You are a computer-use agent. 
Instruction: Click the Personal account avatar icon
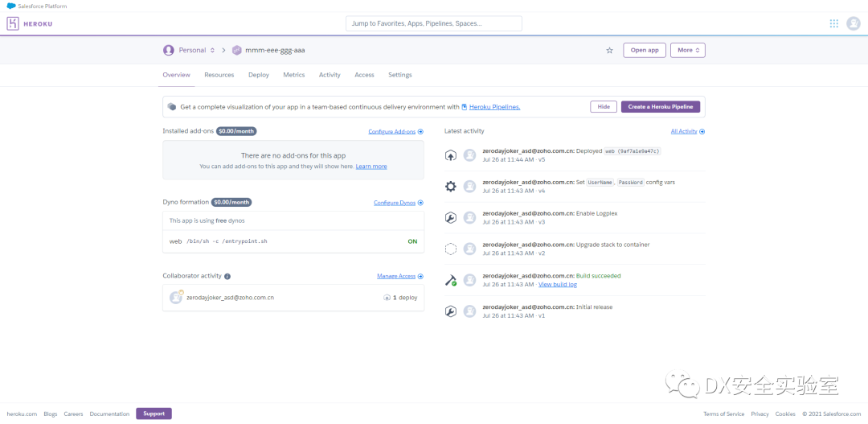click(x=168, y=50)
